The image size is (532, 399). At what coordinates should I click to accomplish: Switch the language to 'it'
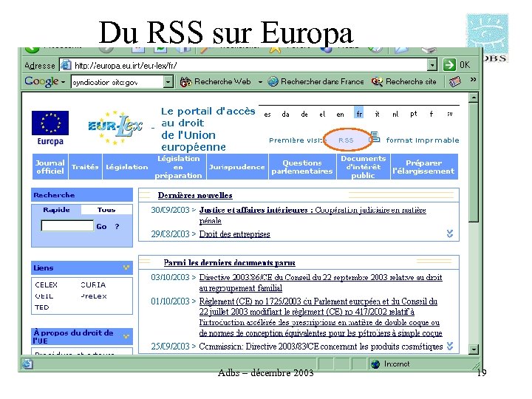(x=377, y=115)
